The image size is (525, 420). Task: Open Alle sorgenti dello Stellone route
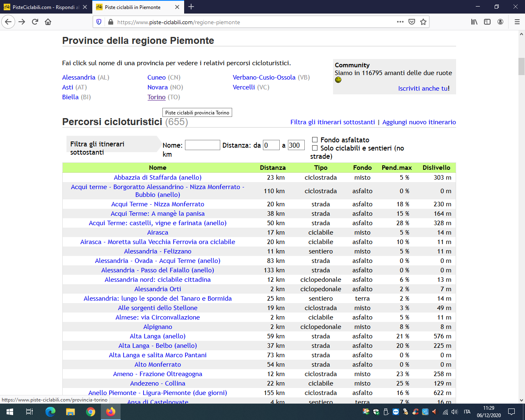(x=158, y=308)
